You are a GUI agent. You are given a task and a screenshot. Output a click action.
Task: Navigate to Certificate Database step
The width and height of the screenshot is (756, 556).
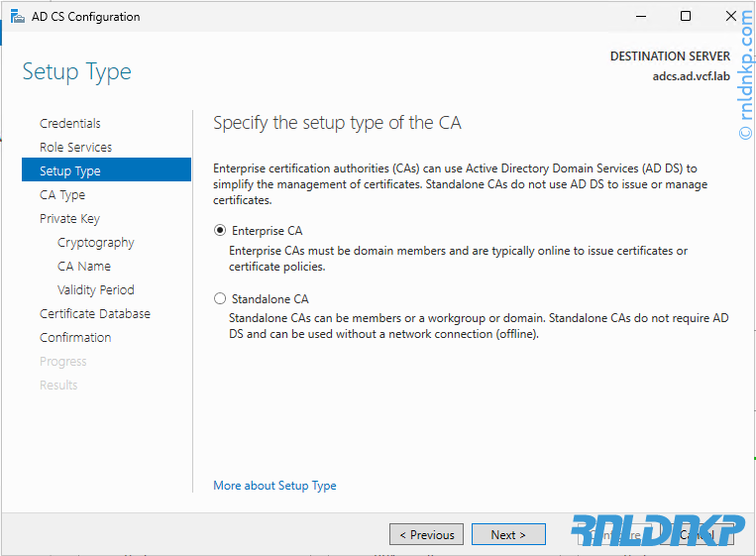tap(95, 314)
